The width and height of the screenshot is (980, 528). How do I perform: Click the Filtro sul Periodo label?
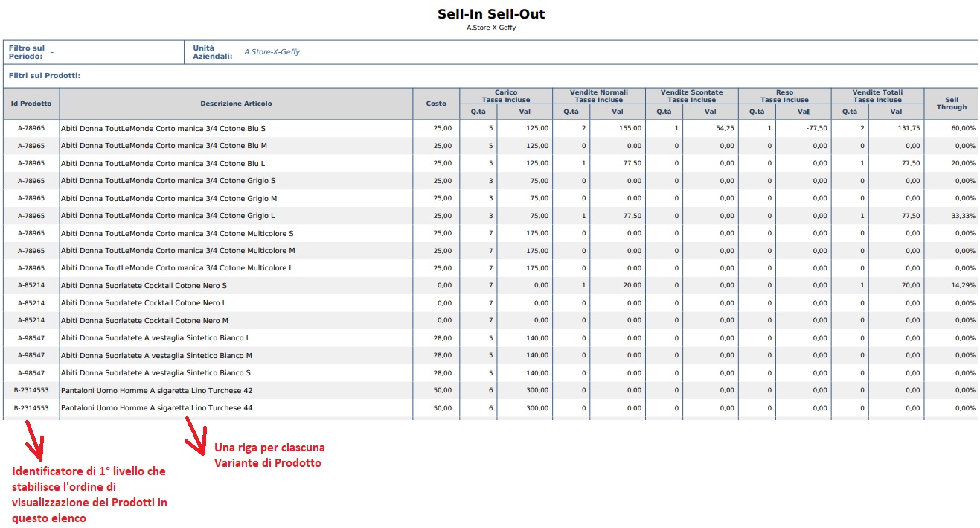27,52
